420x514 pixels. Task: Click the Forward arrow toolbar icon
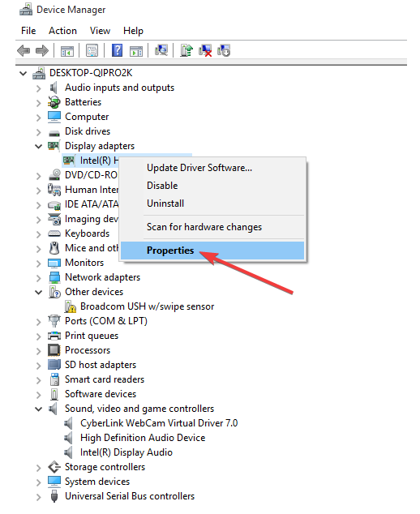(x=42, y=51)
